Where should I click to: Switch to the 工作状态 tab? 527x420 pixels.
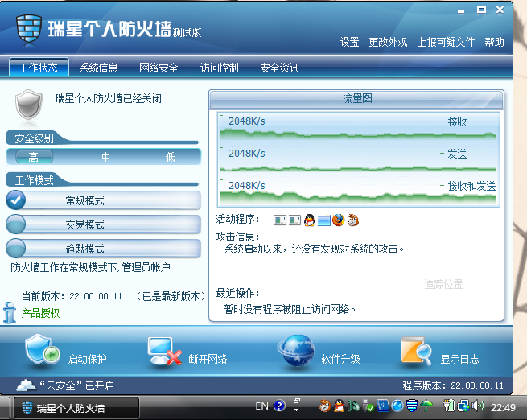coord(39,68)
